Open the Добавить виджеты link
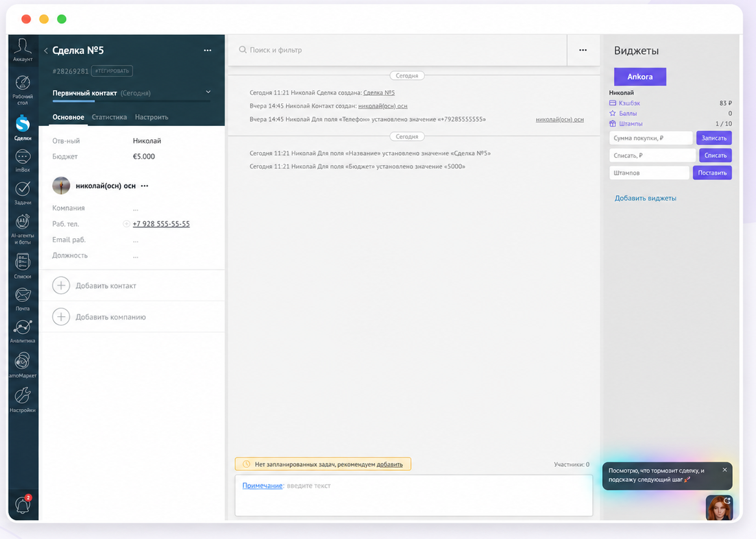756x539 pixels. point(645,198)
